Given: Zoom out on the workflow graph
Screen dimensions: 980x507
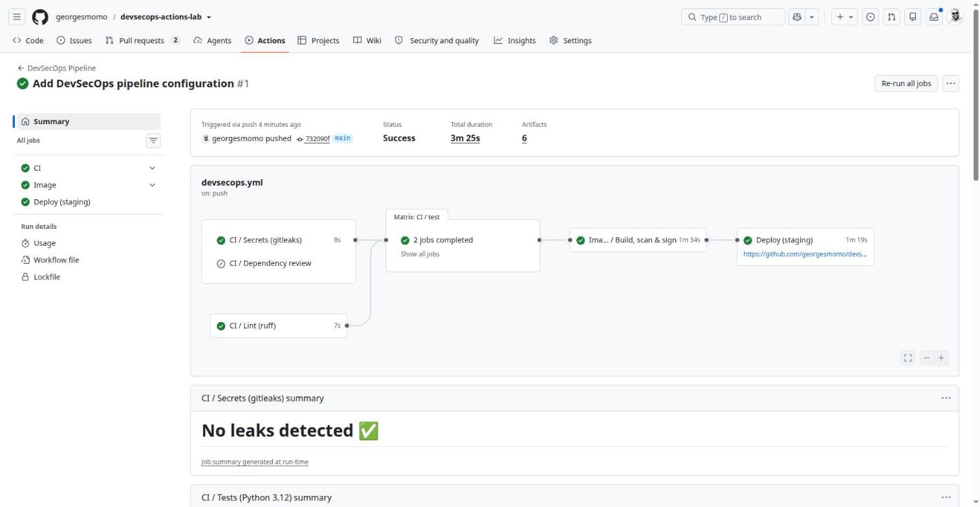Looking at the screenshot, I should (x=927, y=358).
